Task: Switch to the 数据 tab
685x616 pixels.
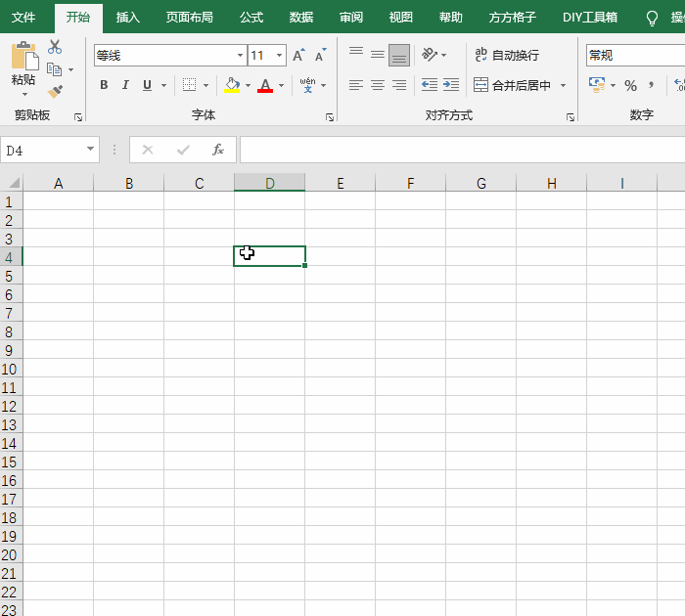Action: pos(301,18)
